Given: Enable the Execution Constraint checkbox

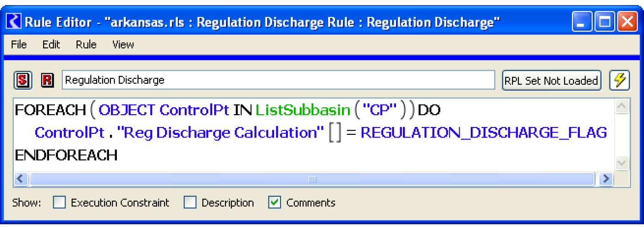Looking at the screenshot, I should click(60, 202).
